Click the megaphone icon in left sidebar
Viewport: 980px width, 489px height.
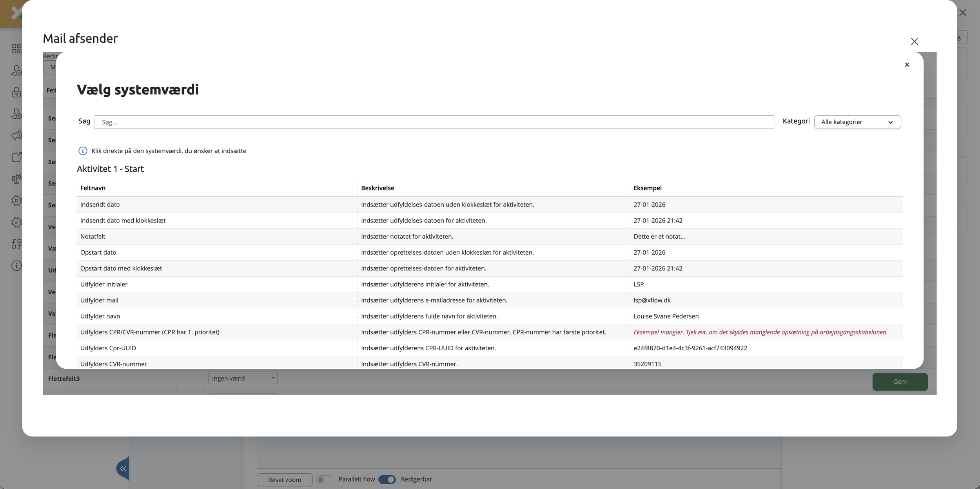pos(16,136)
